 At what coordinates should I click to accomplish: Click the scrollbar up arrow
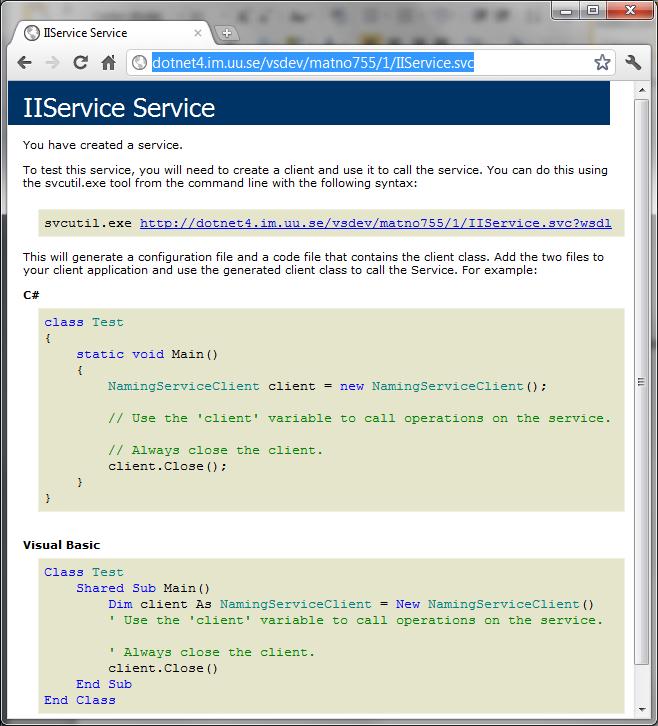coord(642,90)
